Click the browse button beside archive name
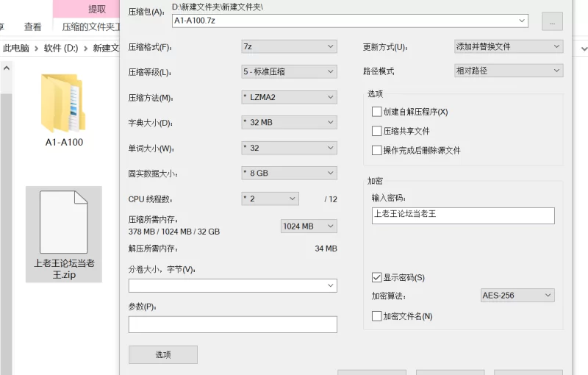 tap(552, 21)
